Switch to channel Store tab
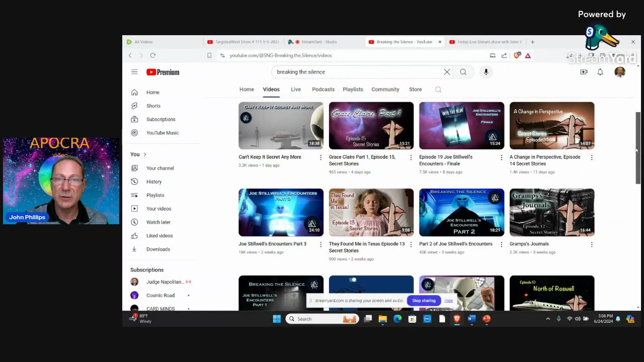 pos(416,89)
